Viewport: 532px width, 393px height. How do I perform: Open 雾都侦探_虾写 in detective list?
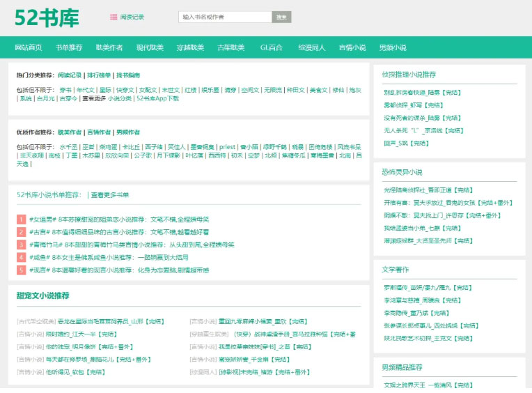coord(413,105)
